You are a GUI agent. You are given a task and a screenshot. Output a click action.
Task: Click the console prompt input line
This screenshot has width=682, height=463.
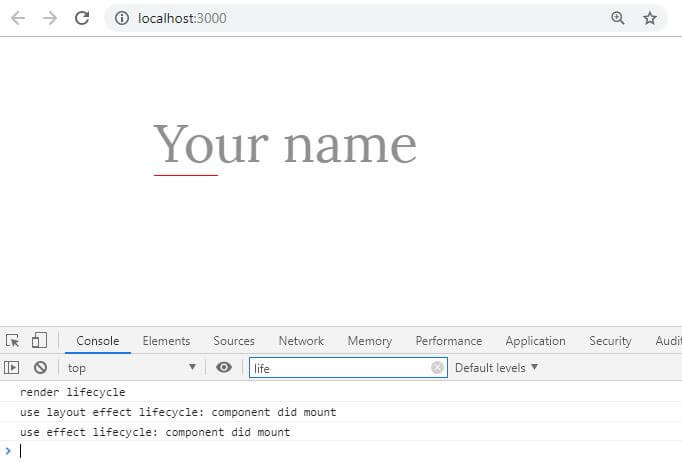point(341,451)
